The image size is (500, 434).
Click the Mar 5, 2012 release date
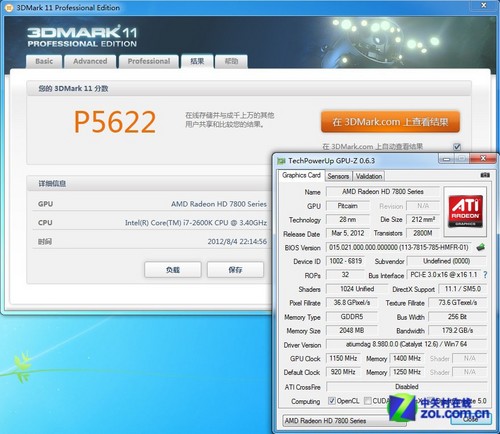[x=348, y=233]
